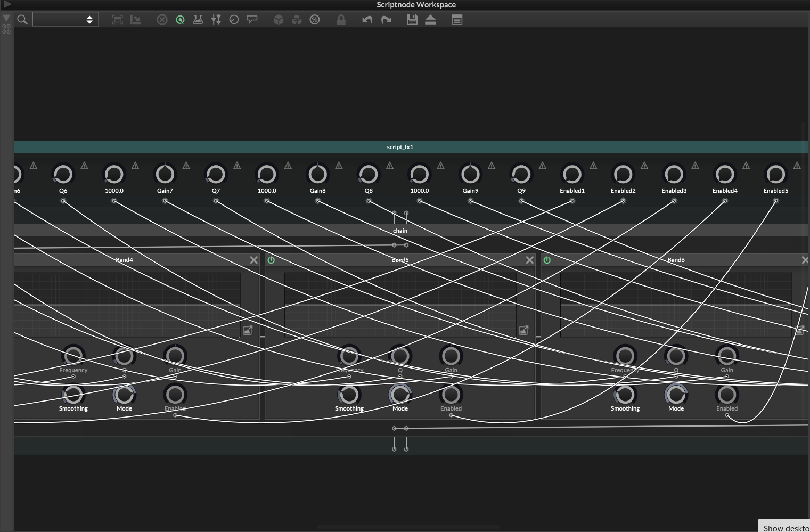Click the play triangle in top-left corner
The height and width of the screenshot is (532, 810).
(x=7, y=4)
